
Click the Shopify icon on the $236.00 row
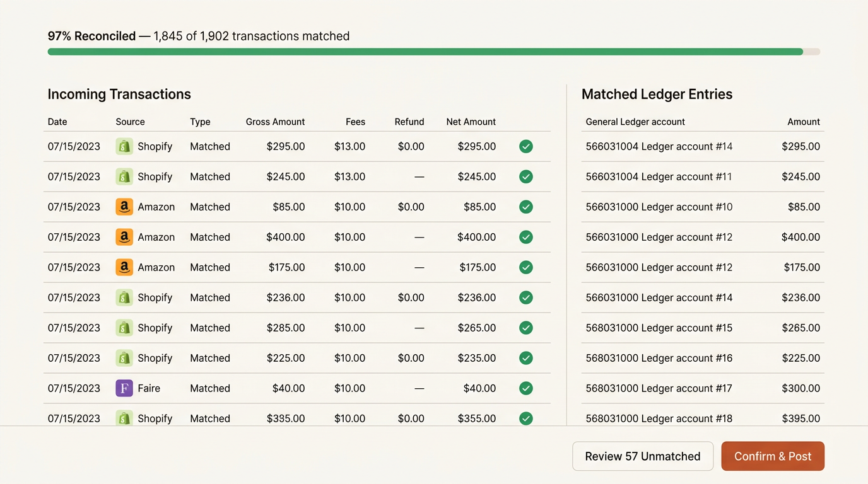[124, 297]
